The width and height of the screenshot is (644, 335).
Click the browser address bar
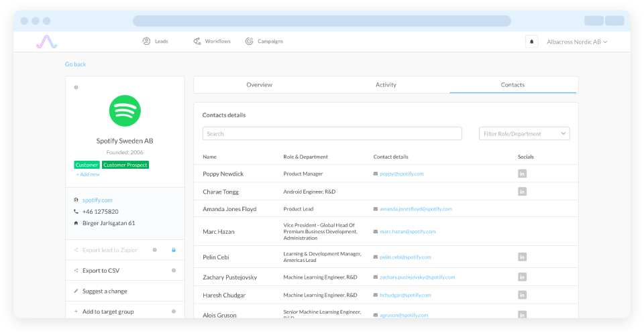pos(322,21)
